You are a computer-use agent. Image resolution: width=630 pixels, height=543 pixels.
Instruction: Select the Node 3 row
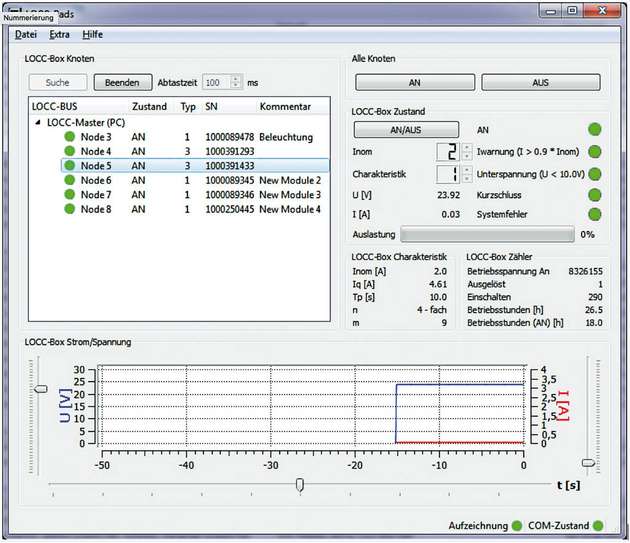(195, 137)
